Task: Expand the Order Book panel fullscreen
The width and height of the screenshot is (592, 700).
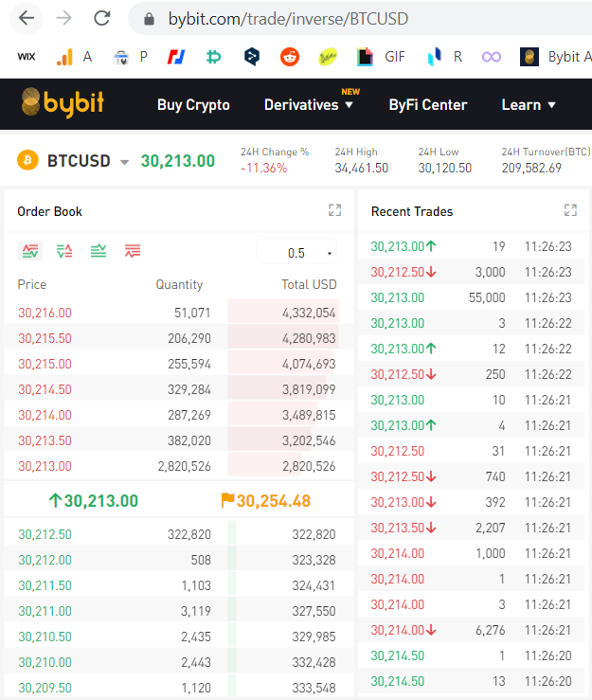Action: (335, 210)
